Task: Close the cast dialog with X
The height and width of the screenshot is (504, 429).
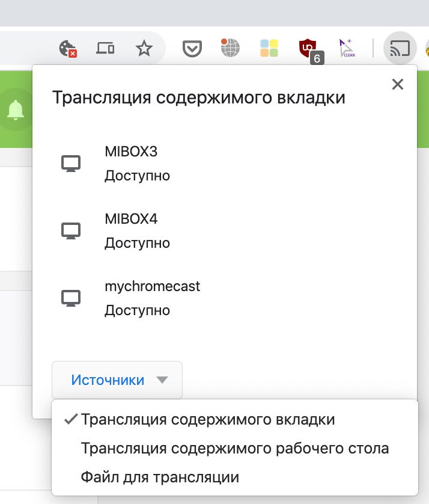Action: (398, 85)
